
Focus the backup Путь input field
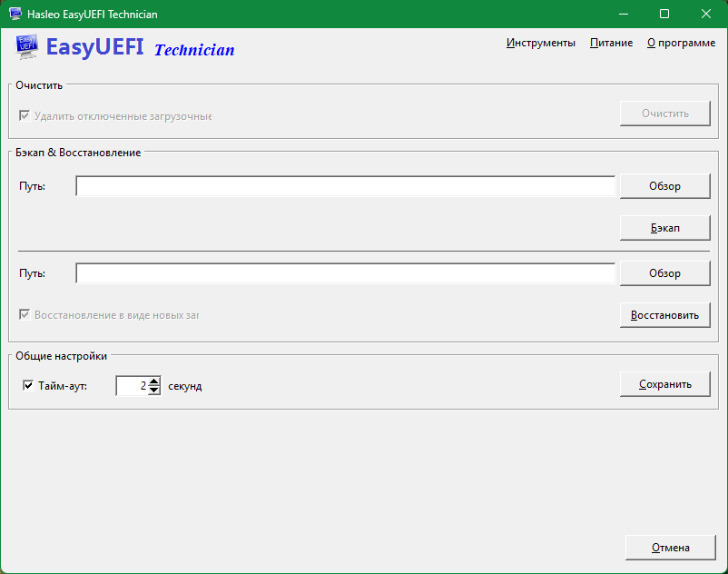tap(346, 186)
